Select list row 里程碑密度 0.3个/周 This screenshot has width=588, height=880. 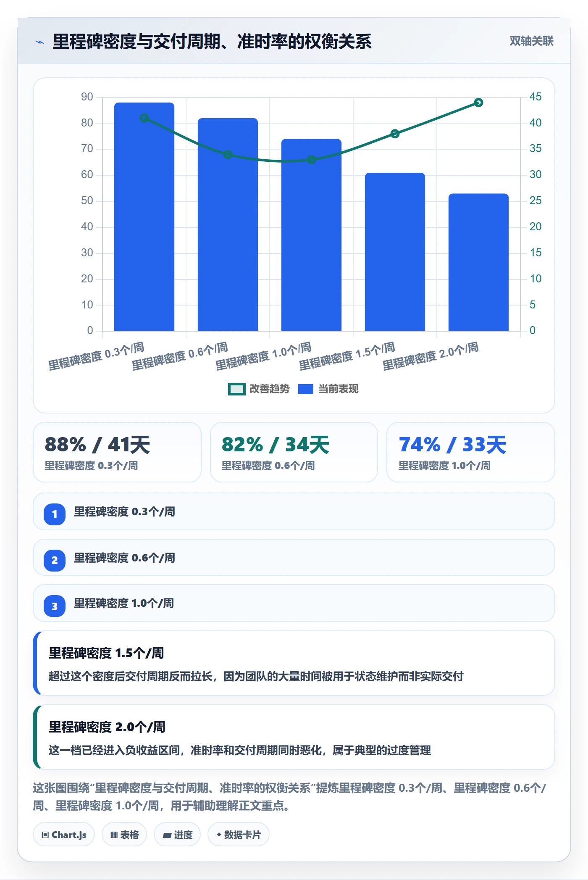(x=294, y=511)
